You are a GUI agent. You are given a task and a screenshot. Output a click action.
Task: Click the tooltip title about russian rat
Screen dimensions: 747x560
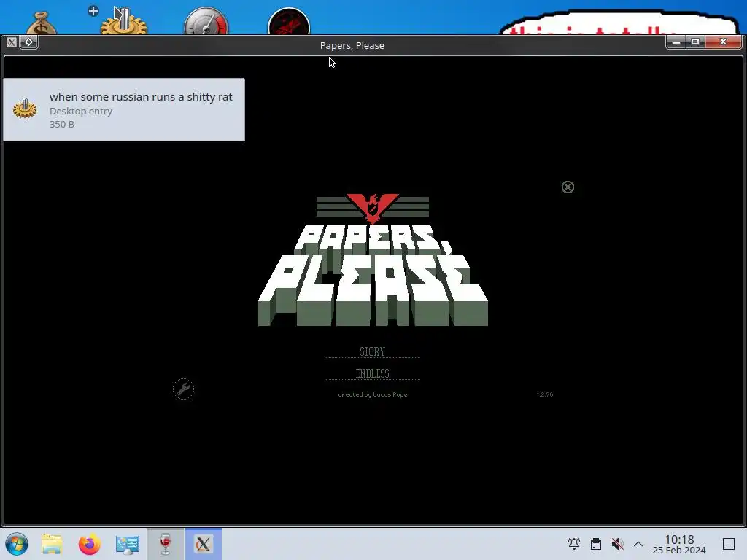pyautogui.click(x=141, y=97)
